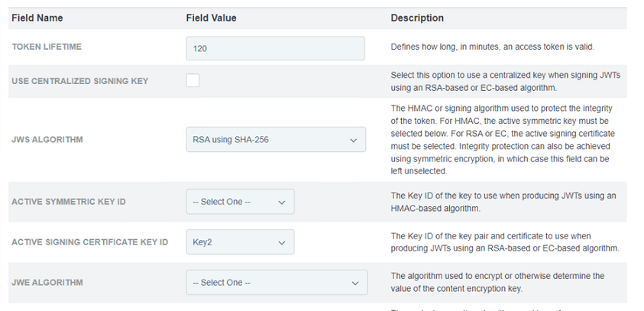Open the Key2 signing certificate dropdown

click(241, 242)
